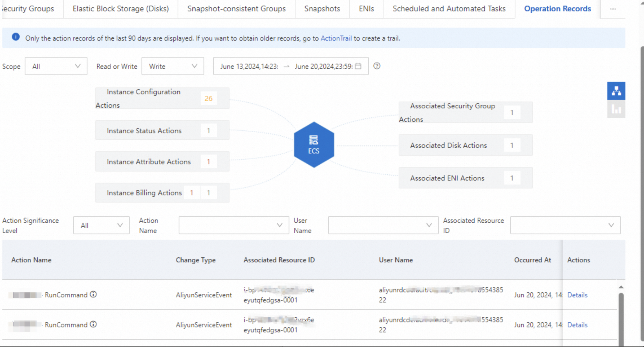Click AliyunServiceEvent in second row
The image size is (644, 347).
pos(204,325)
